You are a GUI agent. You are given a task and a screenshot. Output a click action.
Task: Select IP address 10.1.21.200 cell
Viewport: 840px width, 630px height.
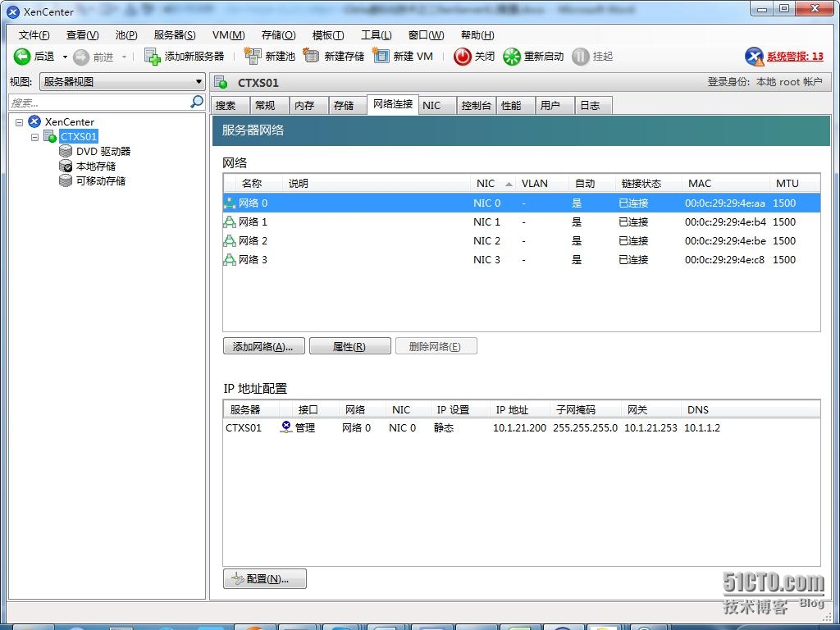[519, 427]
